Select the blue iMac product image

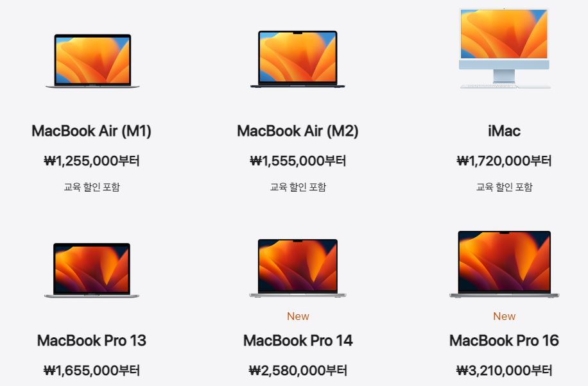pyautogui.click(x=505, y=48)
